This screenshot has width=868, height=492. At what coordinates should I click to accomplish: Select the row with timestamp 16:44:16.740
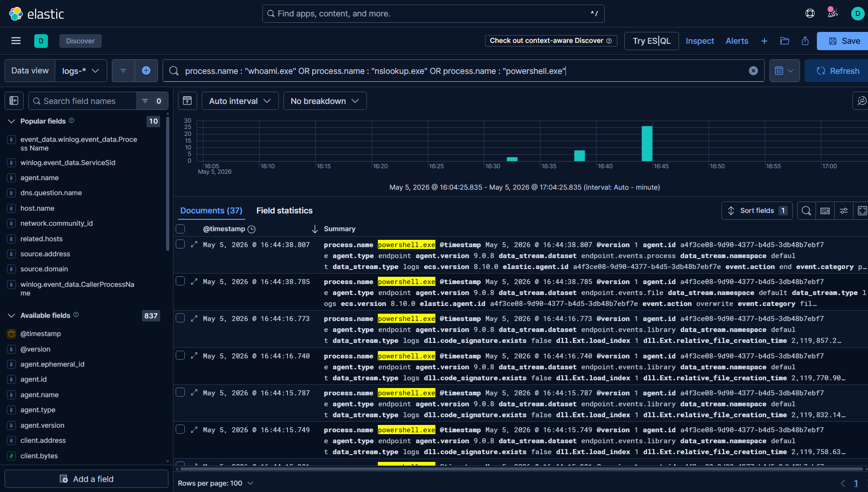[x=180, y=356]
